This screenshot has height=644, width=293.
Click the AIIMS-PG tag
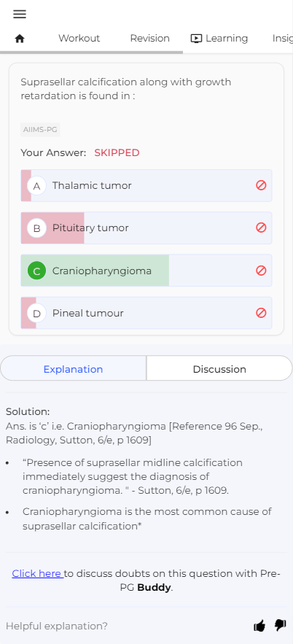[x=40, y=130]
